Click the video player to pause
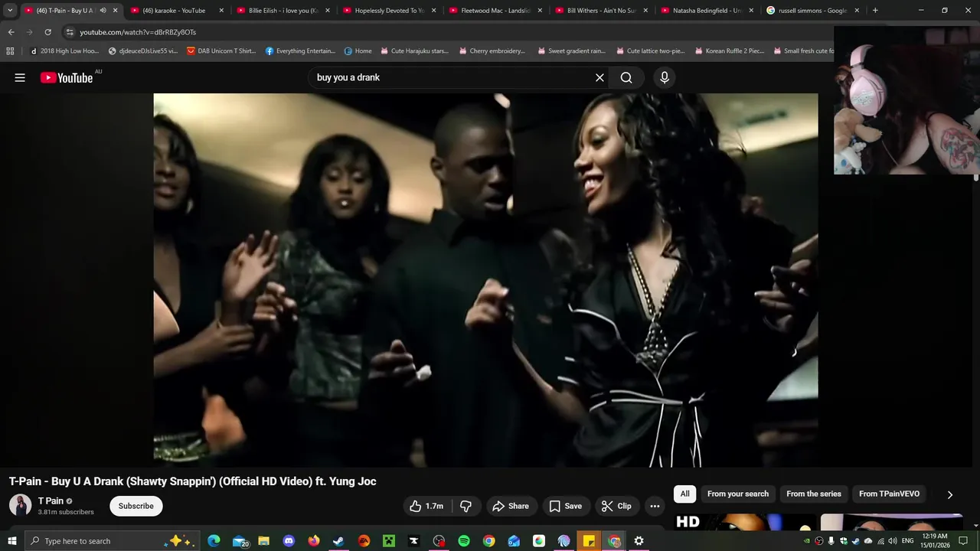 pos(485,280)
